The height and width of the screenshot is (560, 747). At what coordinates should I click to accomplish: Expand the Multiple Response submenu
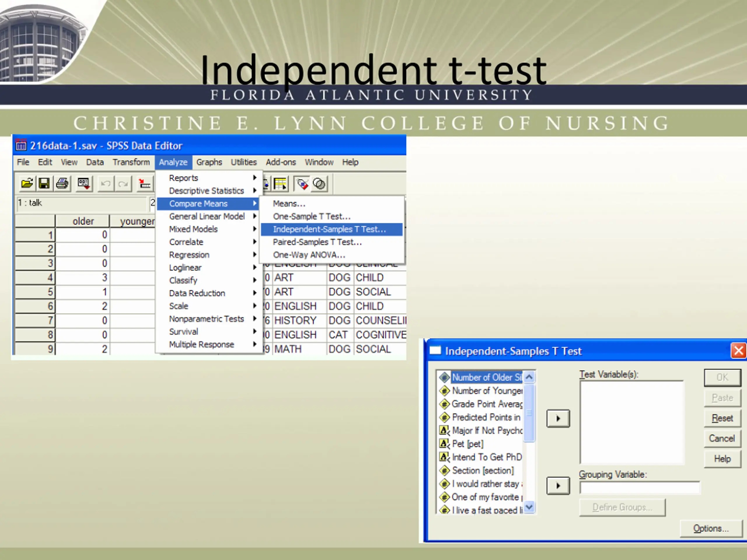pyautogui.click(x=210, y=344)
